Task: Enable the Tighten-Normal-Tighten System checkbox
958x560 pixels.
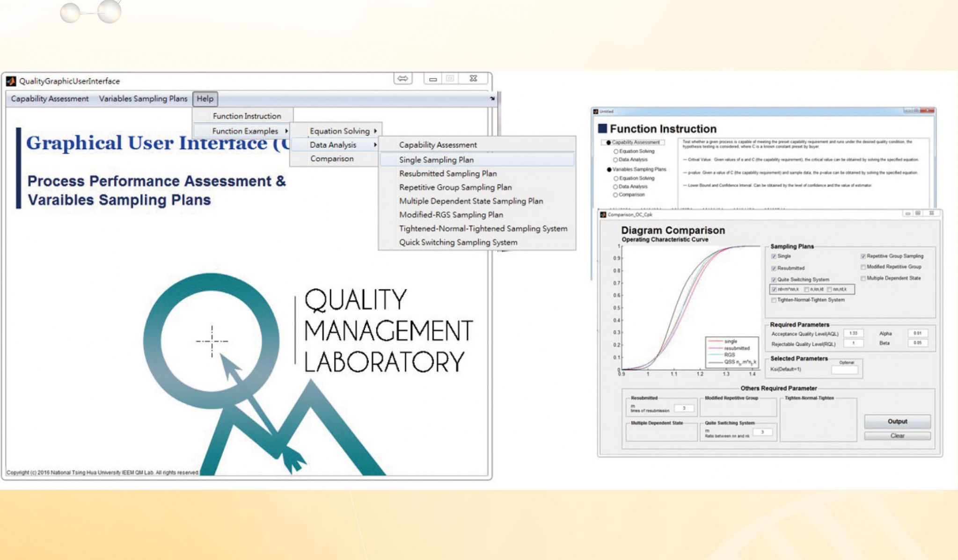Action: [x=774, y=300]
